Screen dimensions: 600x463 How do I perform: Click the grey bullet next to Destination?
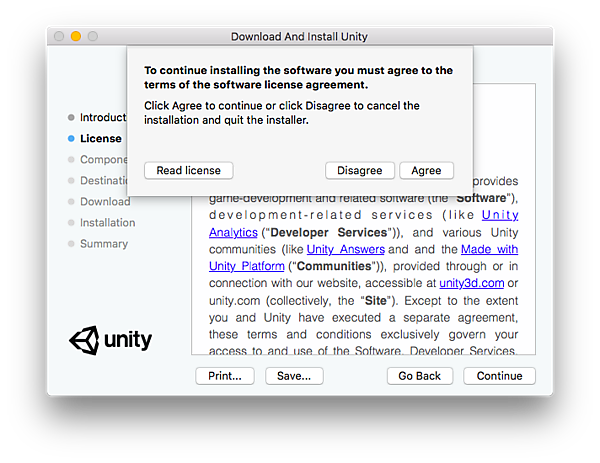tap(71, 181)
